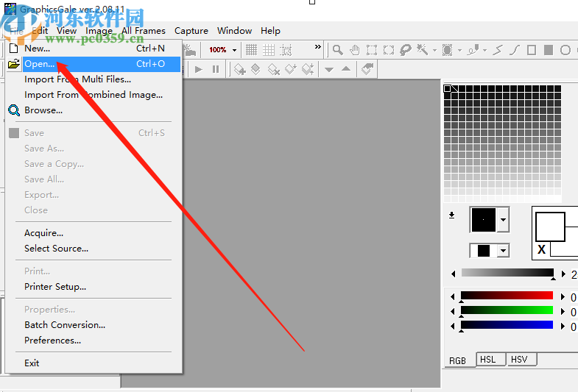Select the select-by-color tool icon

pyautogui.click(x=447, y=50)
